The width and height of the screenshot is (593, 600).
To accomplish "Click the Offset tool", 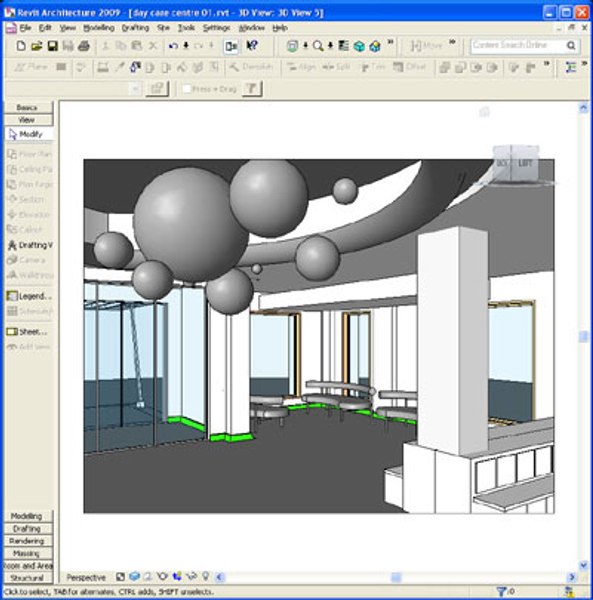I will tap(409, 67).
